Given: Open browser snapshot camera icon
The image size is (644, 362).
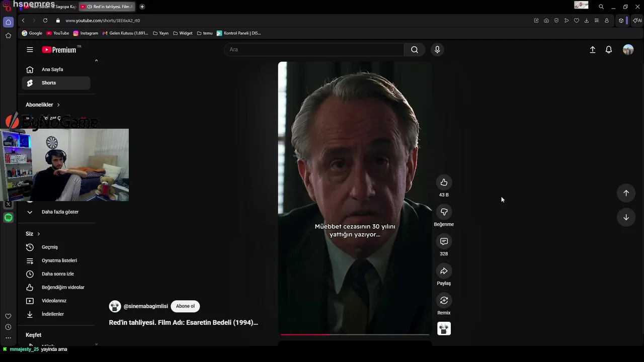Looking at the screenshot, I should [546, 21].
